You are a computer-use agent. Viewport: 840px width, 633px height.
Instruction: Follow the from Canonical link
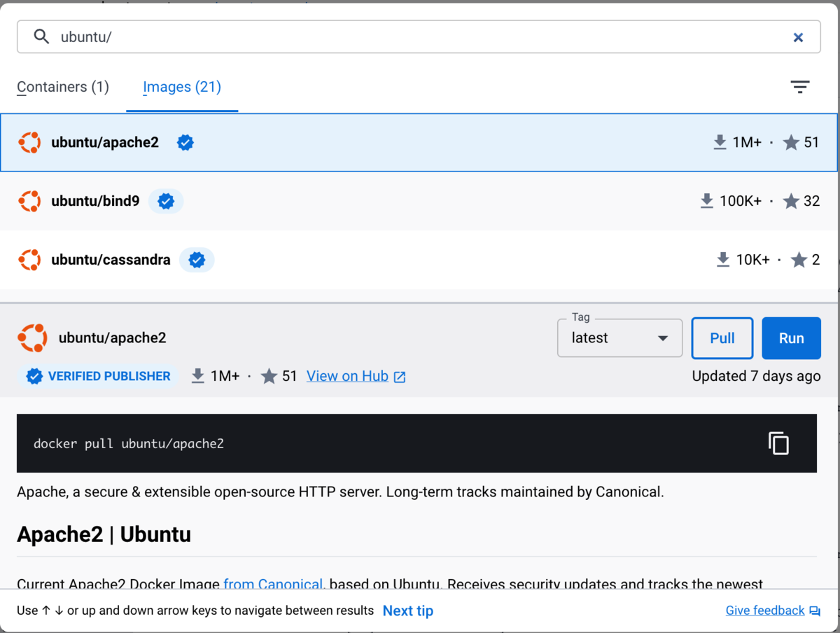pos(273,584)
